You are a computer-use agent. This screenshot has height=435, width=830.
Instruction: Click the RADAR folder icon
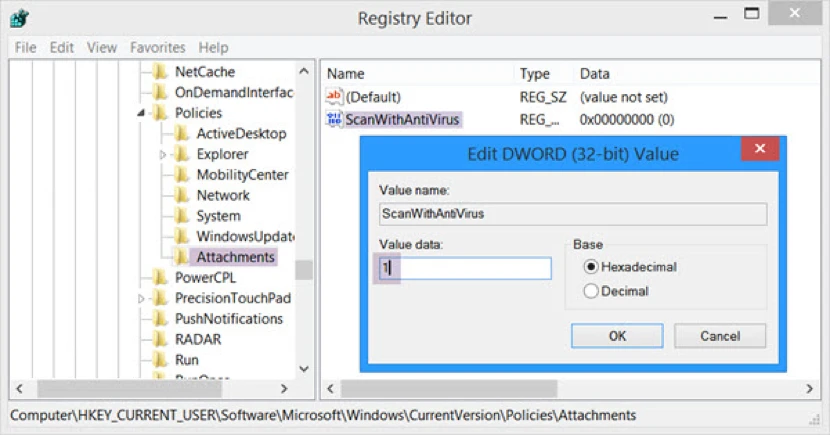(160, 340)
